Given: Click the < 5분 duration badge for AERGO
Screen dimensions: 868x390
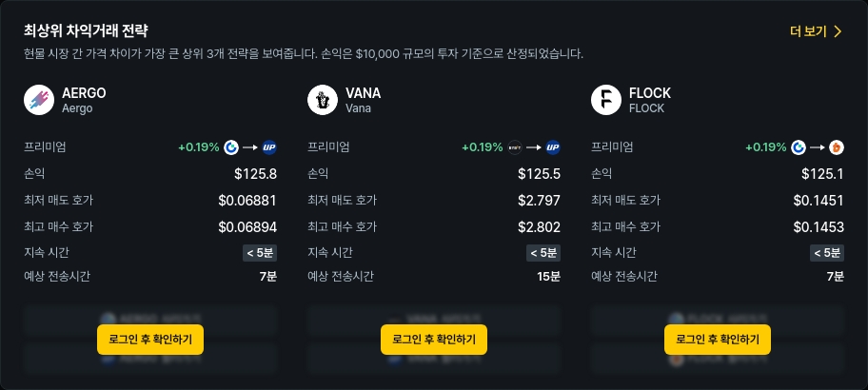Looking at the screenshot, I should point(260,253).
